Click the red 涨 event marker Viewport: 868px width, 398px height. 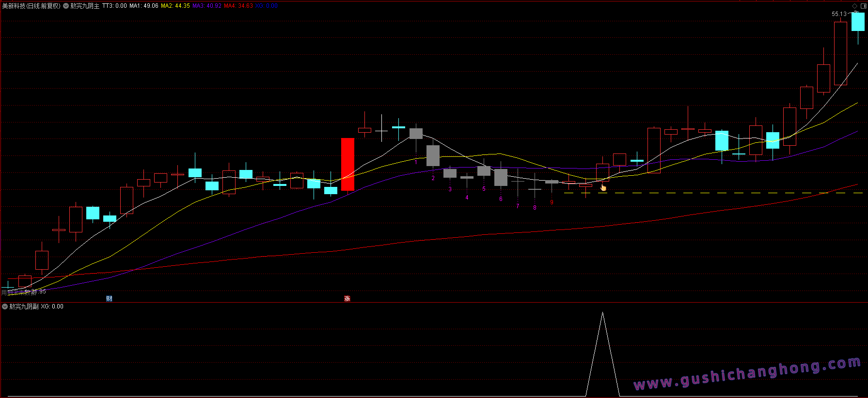pos(347,299)
